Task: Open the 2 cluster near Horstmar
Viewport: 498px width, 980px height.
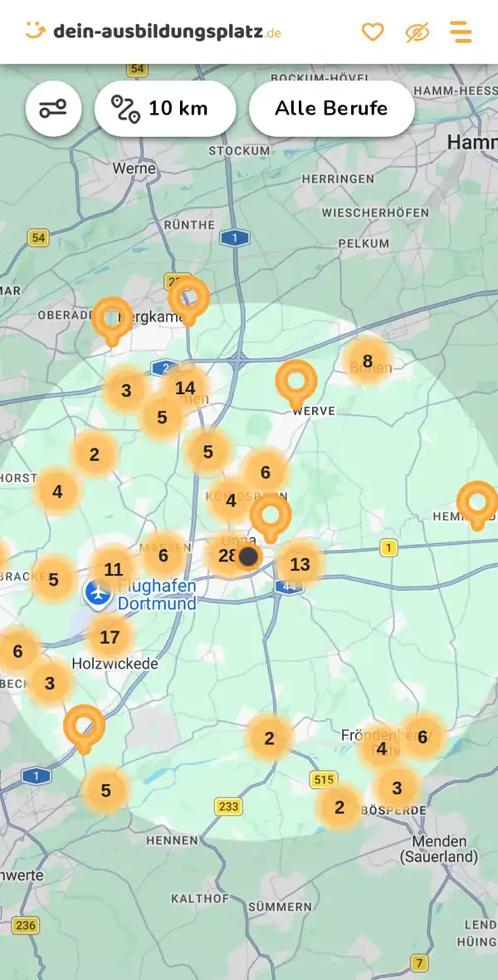Action: 95,454
